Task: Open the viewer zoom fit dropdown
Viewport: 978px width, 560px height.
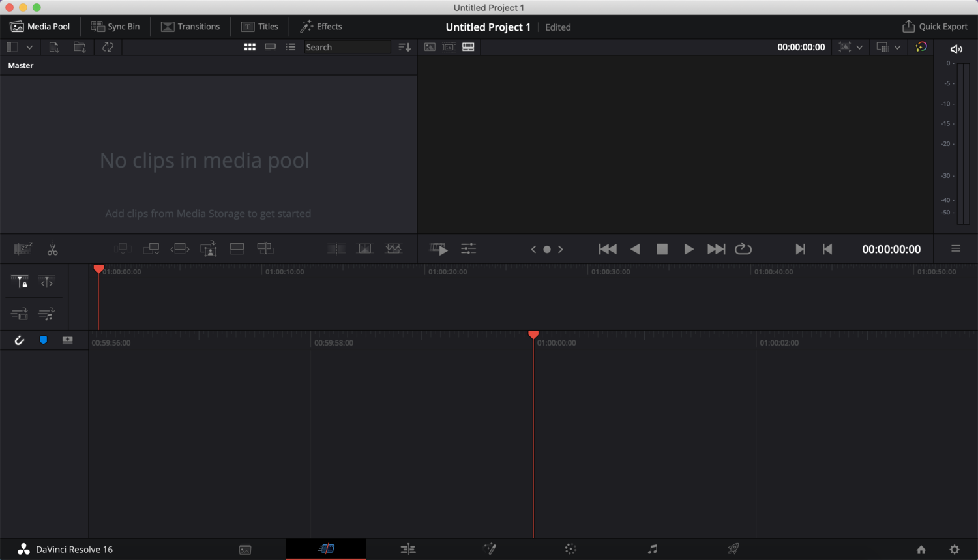Action: (x=851, y=47)
